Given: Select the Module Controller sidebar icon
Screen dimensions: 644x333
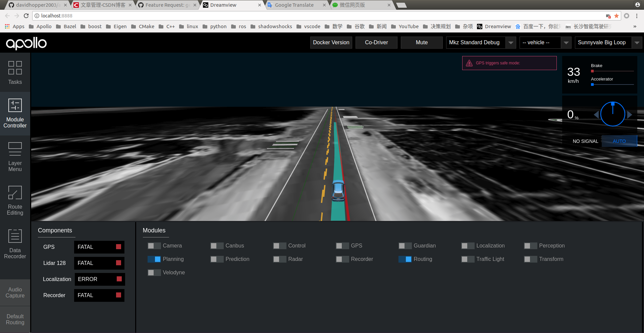Looking at the screenshot, I should pos(15,114).
